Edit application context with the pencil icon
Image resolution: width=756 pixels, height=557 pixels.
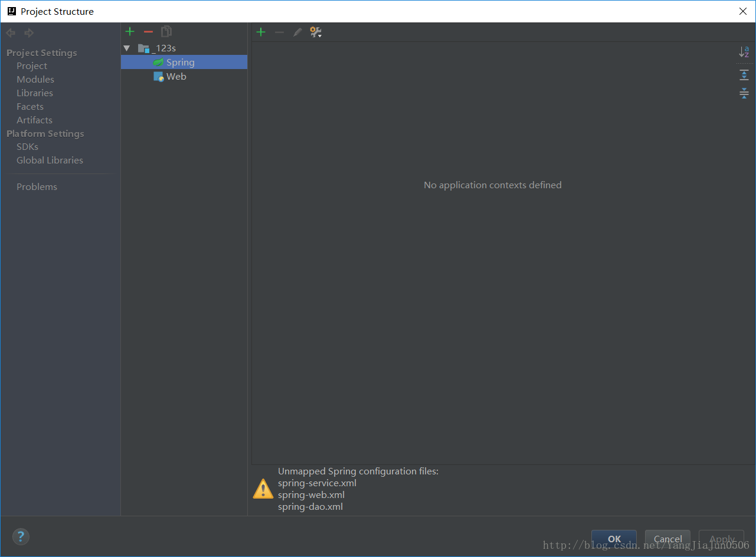(x=297, y=32)
